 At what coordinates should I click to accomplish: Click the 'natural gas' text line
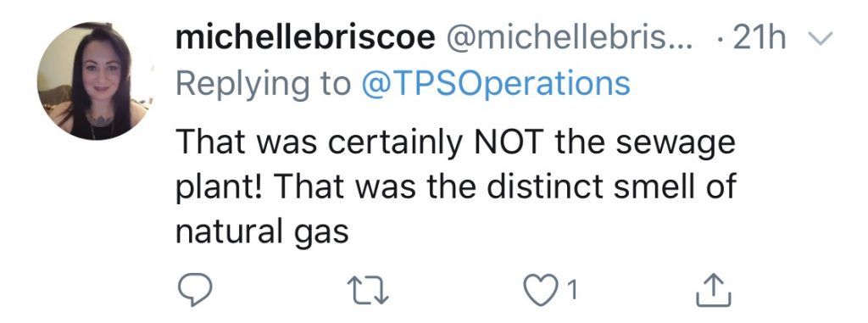point(263,231)
